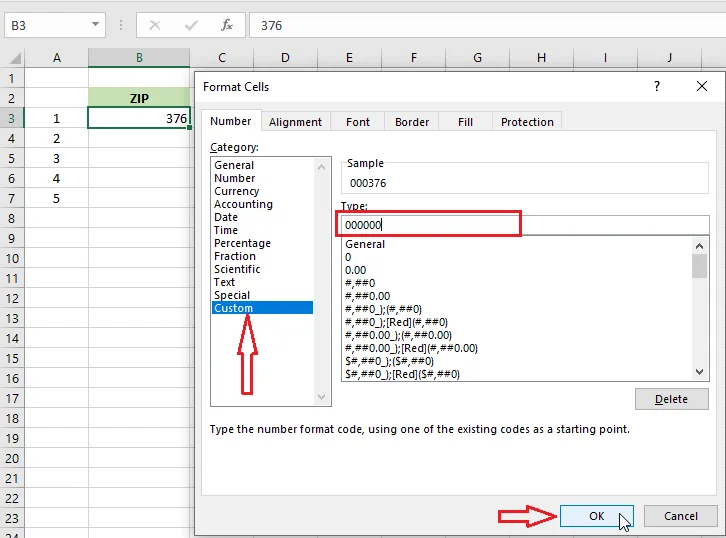
Task: Select Special category
Action: point(263,294)
